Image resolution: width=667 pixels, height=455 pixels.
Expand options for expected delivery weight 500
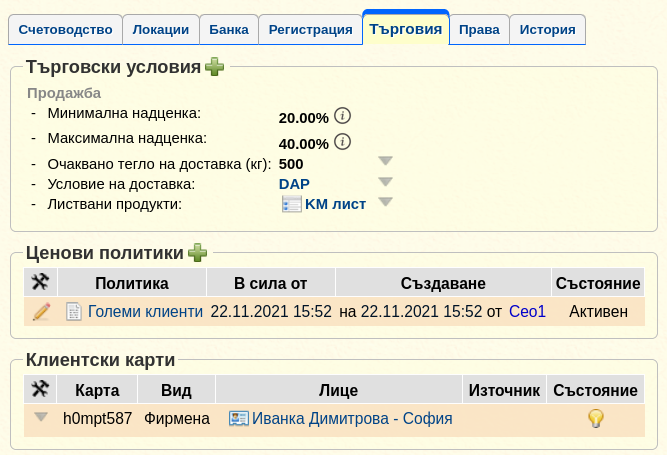(x=385, y=161)
